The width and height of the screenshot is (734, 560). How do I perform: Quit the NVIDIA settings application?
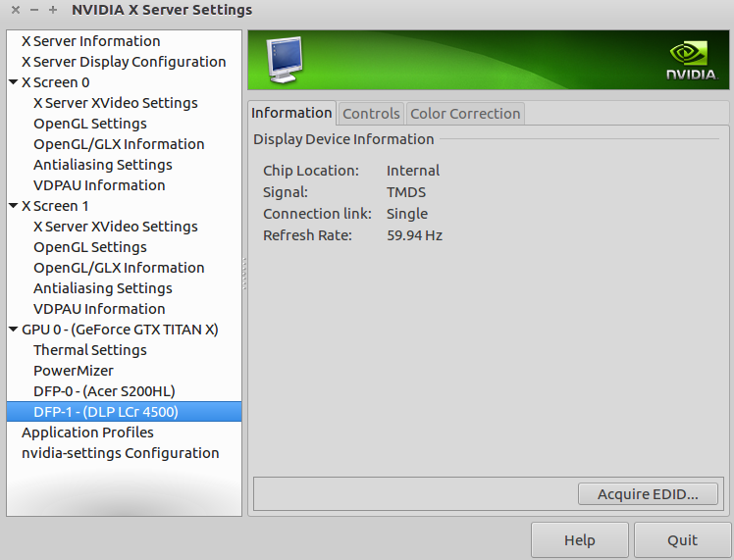tap(682, 540)
